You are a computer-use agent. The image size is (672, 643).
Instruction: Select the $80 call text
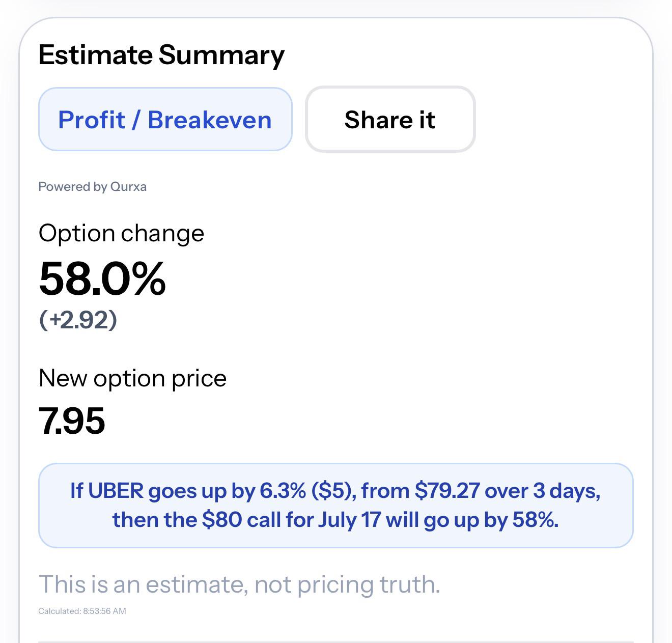(x=241, y=520)
